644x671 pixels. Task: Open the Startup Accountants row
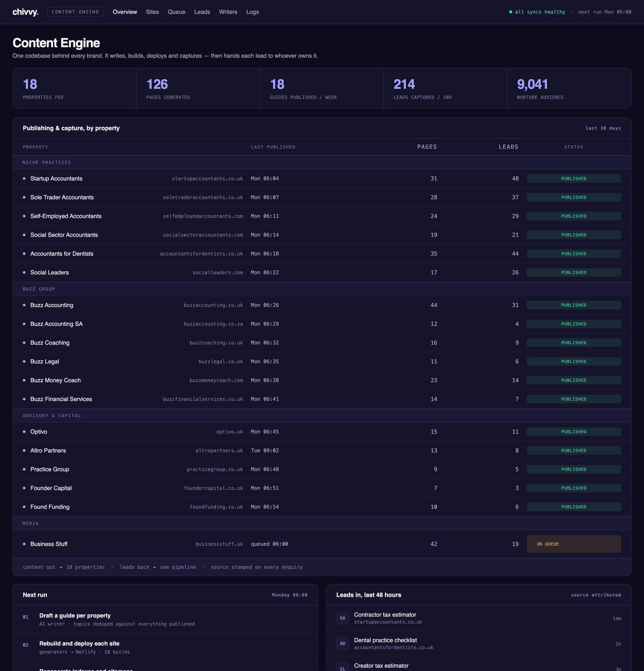tap(322, 178)
